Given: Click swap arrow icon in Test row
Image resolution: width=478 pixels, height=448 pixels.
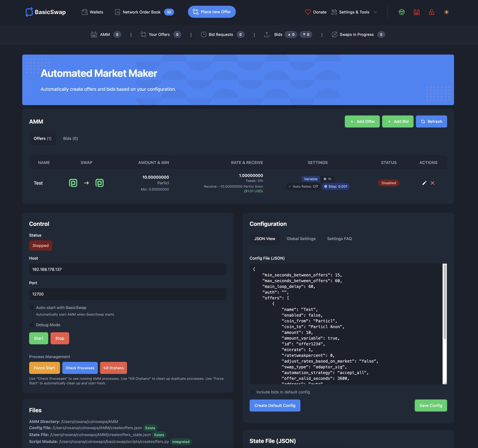Looking at the screenshot, I should pyautogui.click(x=86, y=183).
